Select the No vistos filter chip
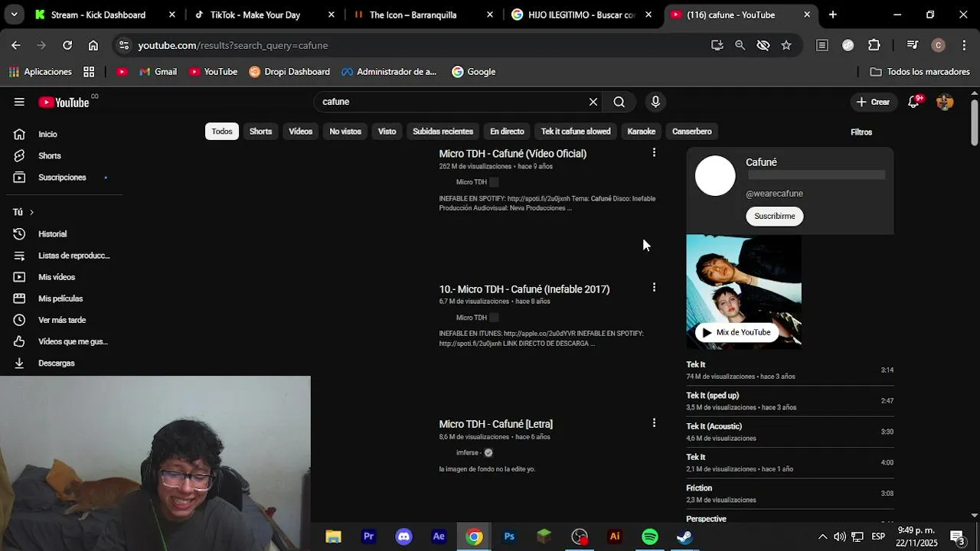Viewport: 980px width, 551px height. (345, 132)
